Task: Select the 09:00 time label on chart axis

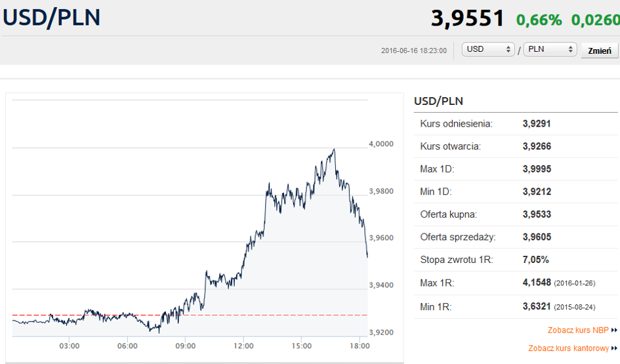Action: (185, 346)
